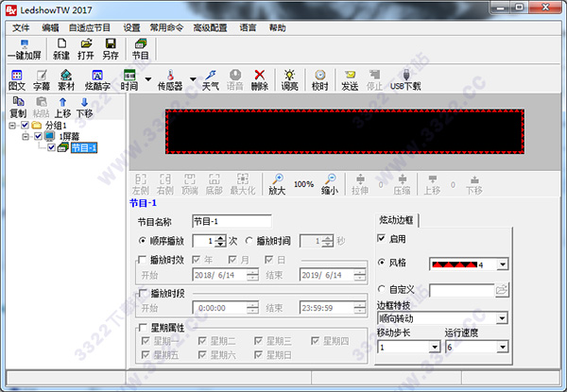567x392 pixels.
Task: Click the 另存 (Save As) icon
Action: [111, 48]
